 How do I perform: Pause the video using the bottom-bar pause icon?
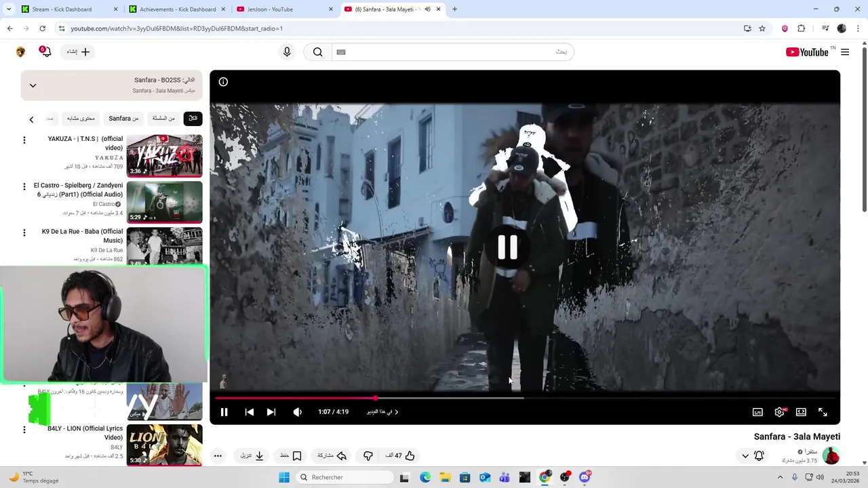(224, 412)
